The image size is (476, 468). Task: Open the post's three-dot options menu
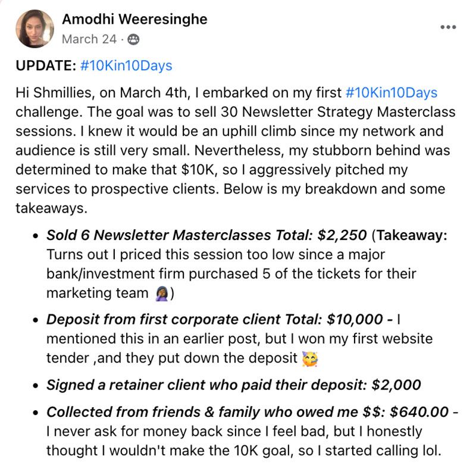[448, 27]
